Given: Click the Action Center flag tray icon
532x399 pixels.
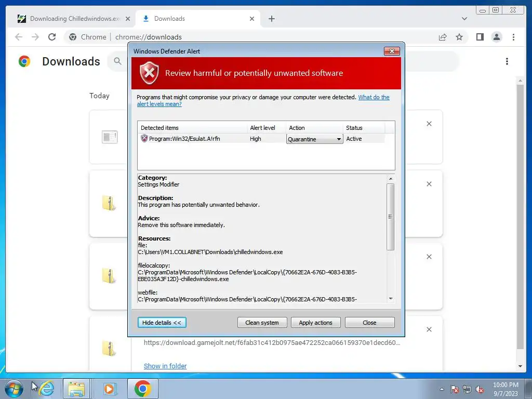Looking at the screenshot, I should click(455, 389).
